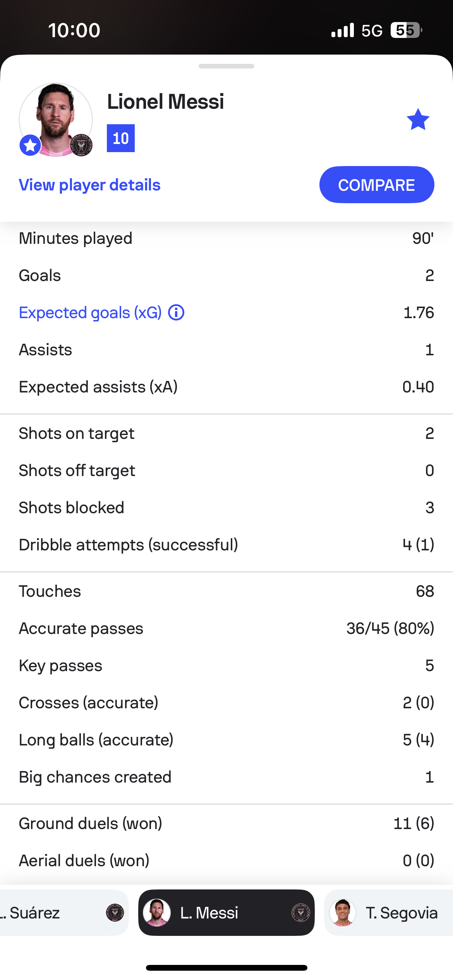Tap the 5G signal status indicator
The width and height of the screenshot is (453, 980).
pos(372,31)
